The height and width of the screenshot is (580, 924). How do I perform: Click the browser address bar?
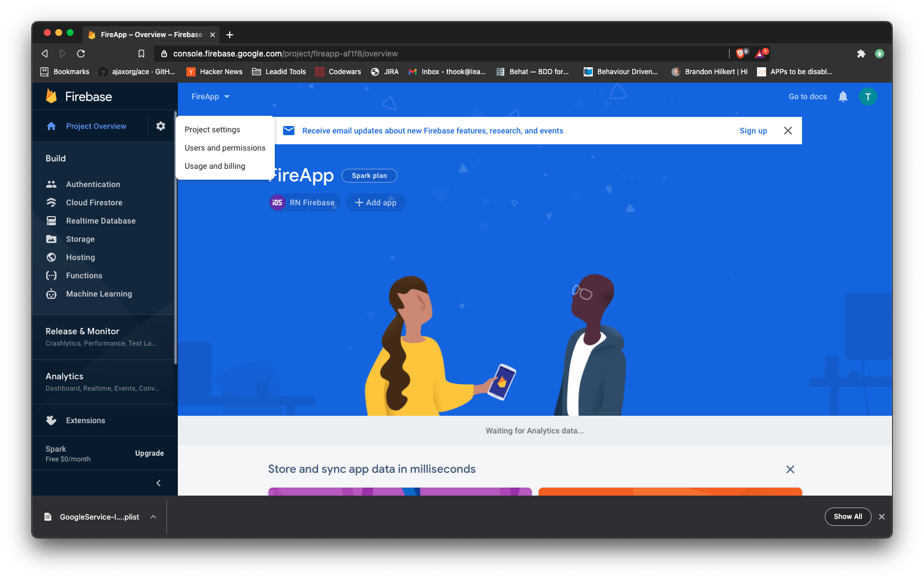445,54
